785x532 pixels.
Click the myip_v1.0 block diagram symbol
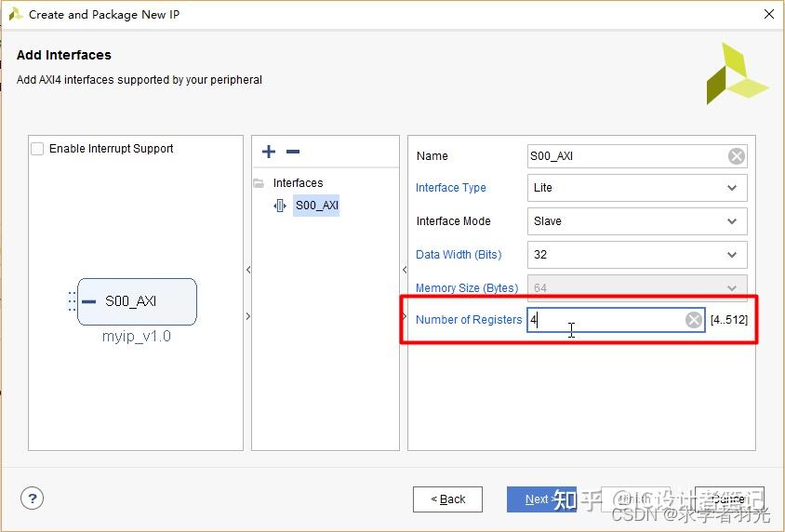point(137,301)
